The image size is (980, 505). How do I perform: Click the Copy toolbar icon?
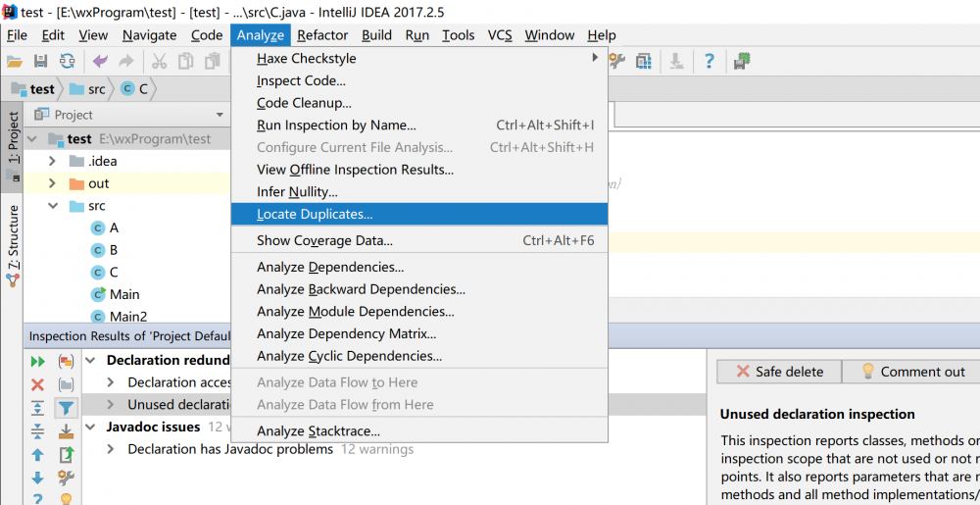click(x=185, y=61)
